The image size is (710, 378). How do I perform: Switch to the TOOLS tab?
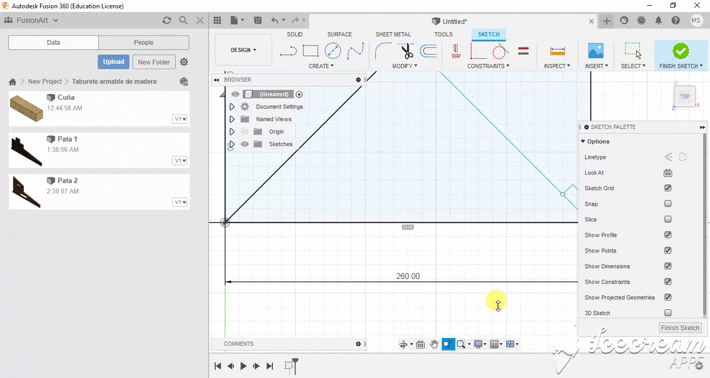click(443, 34)
